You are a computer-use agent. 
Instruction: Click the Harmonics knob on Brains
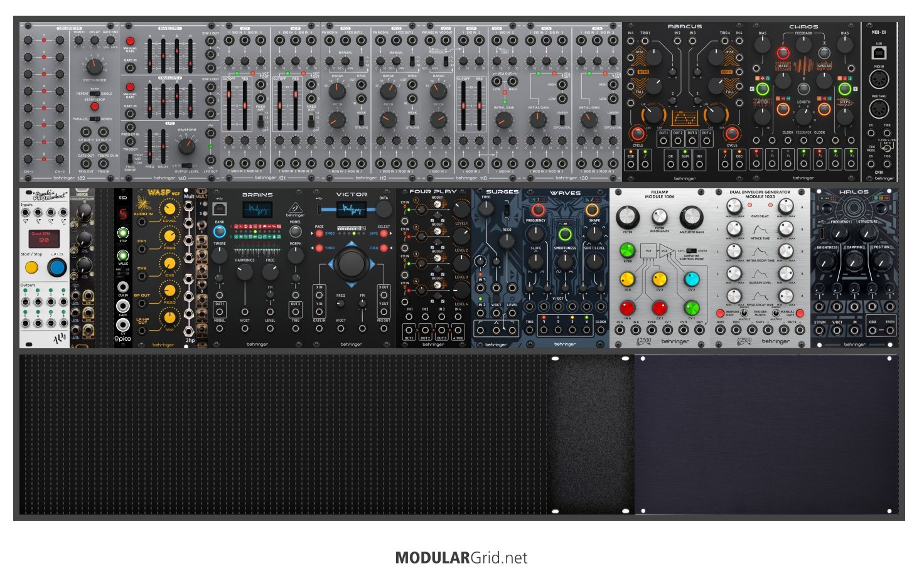tap(244, 272)
